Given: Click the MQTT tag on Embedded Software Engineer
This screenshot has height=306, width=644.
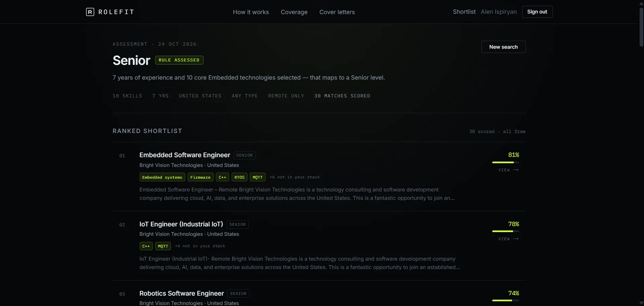Looking at the screenshot, I should pyautogui.click(x=258, y=177).
